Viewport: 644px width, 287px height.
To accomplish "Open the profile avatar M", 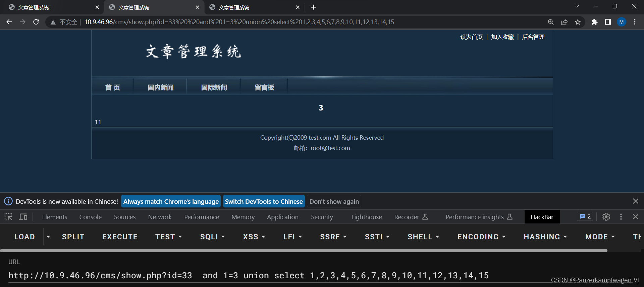I will [622, 22].
